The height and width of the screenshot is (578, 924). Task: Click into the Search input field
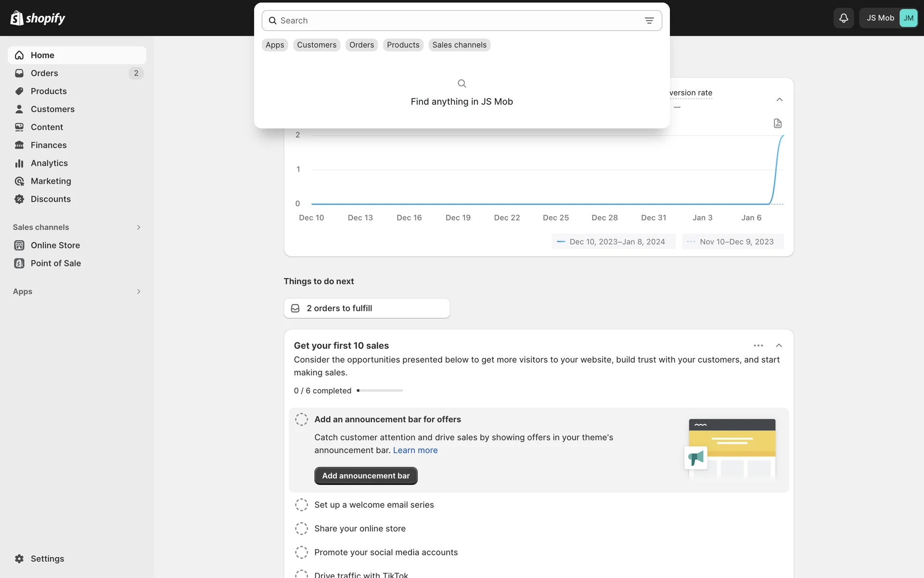tap(457, 21)
